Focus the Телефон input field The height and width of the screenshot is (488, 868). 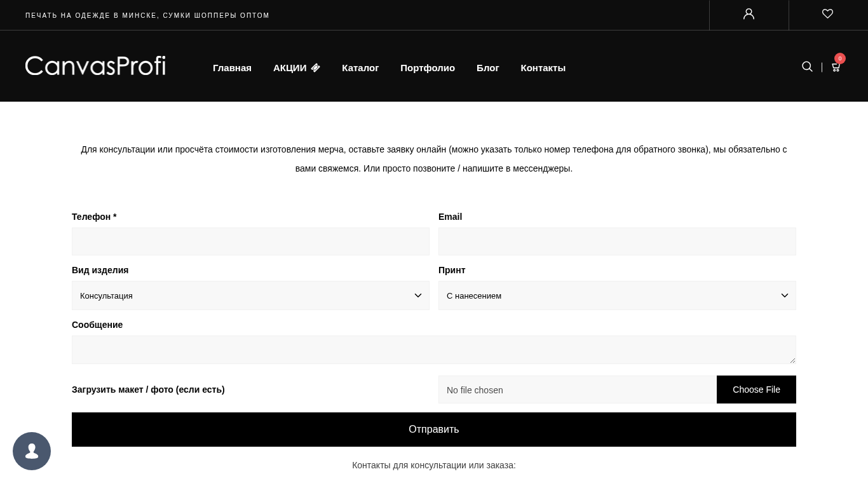pyautogui.click(x=250, y=241)
